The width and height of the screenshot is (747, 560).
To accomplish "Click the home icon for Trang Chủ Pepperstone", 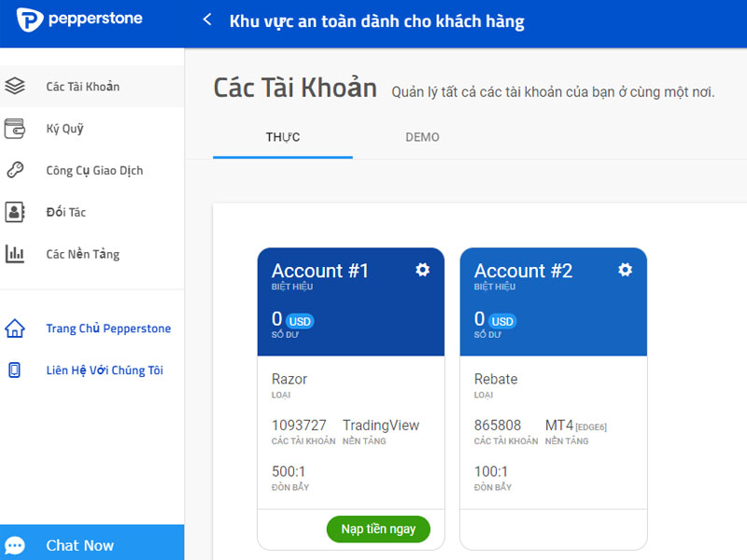I will coord(15,329).
